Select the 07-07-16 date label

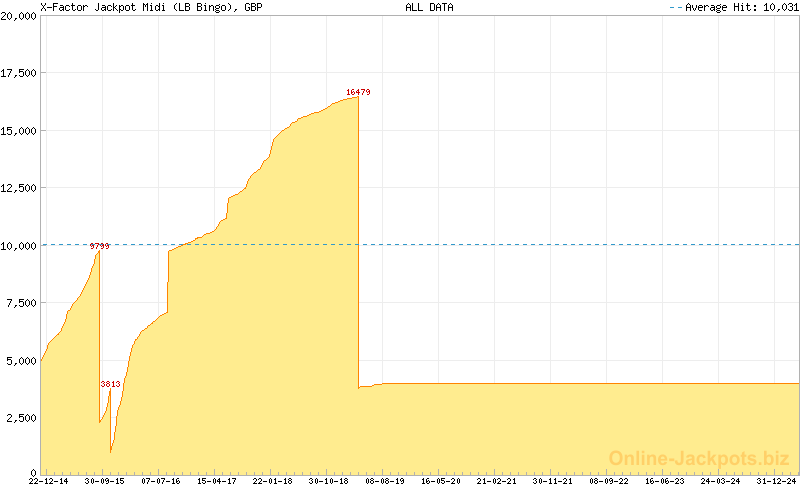[160, 481]
